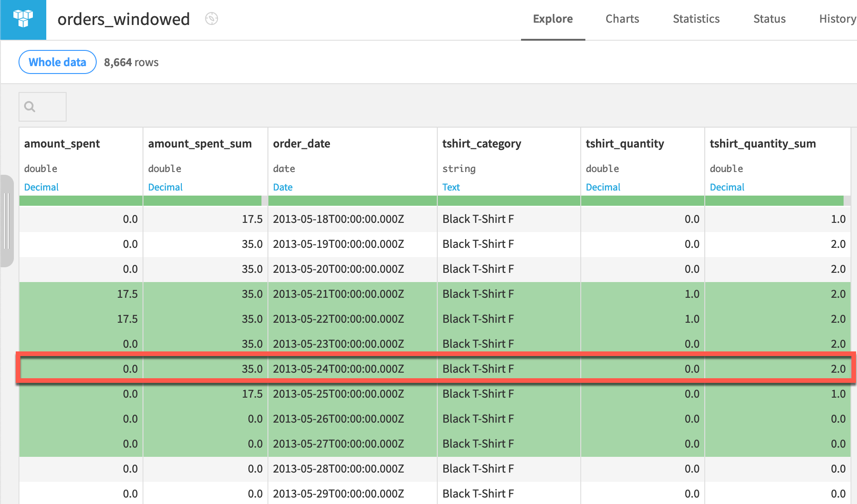Click the Dataiku cube logo
Screen dimensions: 857x504
click(x=23, y=19)
